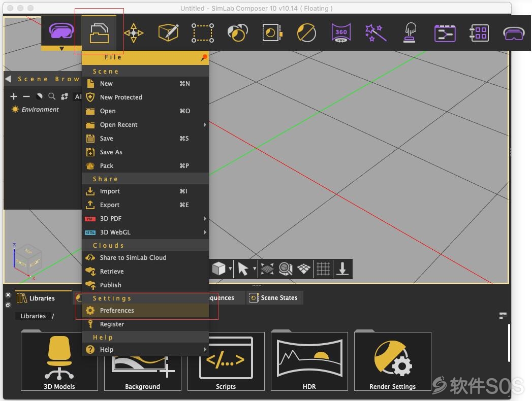532x401 pixels.
Task: Pin the File menu with pushpin
Action: tap(204, 57)
